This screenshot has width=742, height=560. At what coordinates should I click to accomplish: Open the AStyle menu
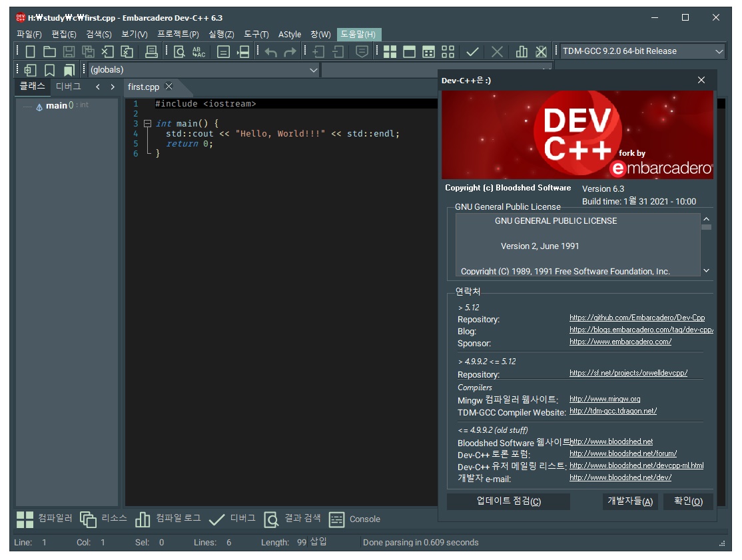(290, 35)
